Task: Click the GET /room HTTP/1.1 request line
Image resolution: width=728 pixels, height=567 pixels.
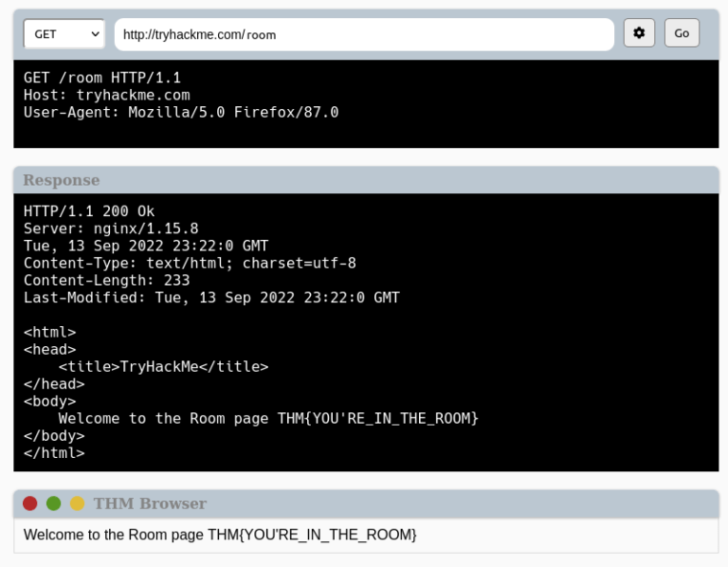Action: click(102, 78)
